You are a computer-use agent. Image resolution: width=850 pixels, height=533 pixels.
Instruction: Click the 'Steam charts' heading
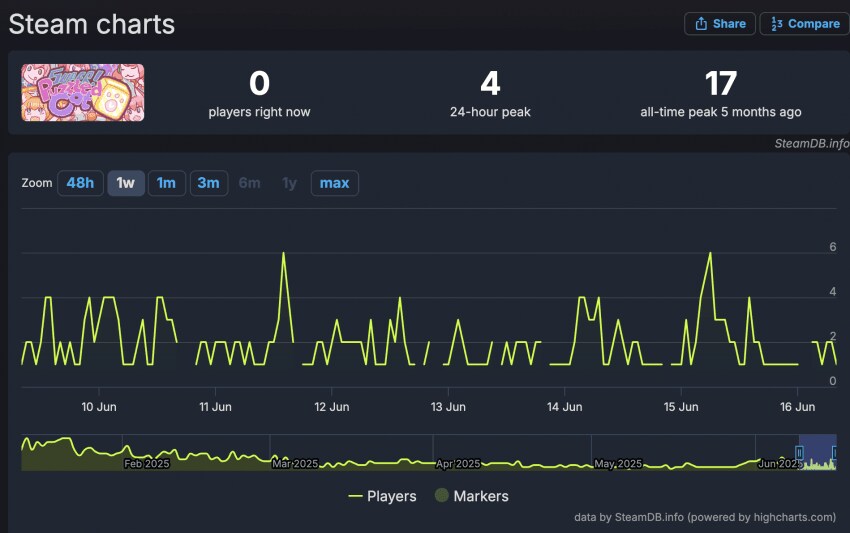tap(92, 24)
